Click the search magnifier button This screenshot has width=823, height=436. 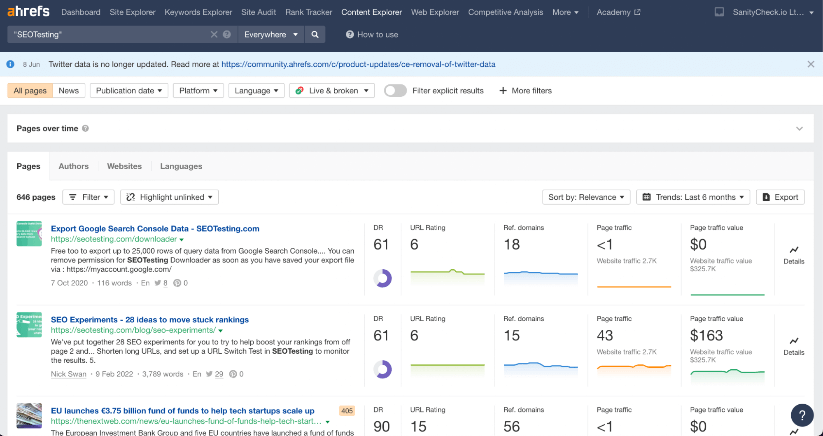click(315, 34)
